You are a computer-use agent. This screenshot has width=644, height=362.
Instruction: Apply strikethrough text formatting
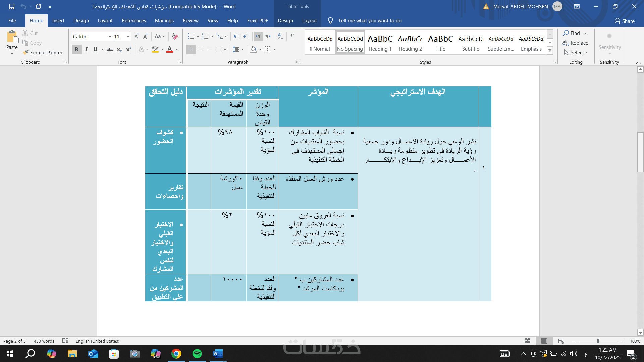(110, 50)
